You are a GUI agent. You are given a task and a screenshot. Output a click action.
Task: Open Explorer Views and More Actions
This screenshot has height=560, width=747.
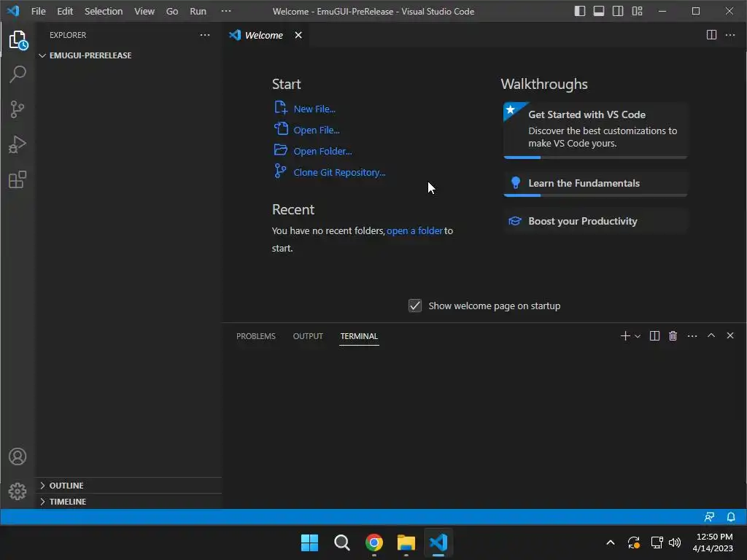205,35
